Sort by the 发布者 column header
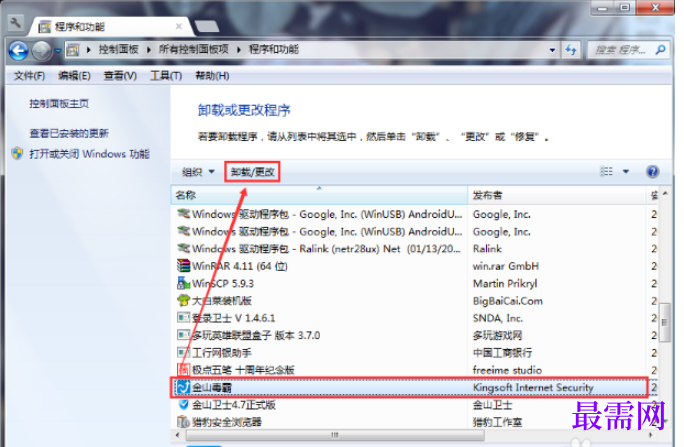 tap(557, 195)
